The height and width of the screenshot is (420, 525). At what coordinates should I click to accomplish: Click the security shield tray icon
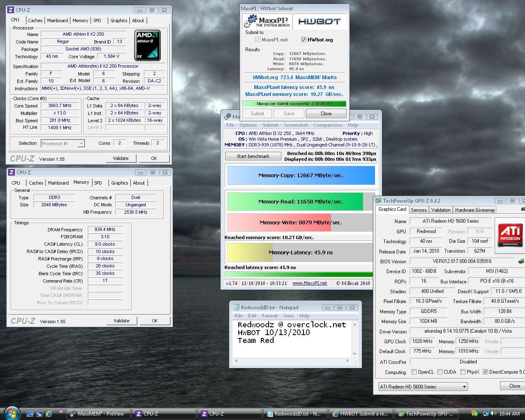pos(475,413)
